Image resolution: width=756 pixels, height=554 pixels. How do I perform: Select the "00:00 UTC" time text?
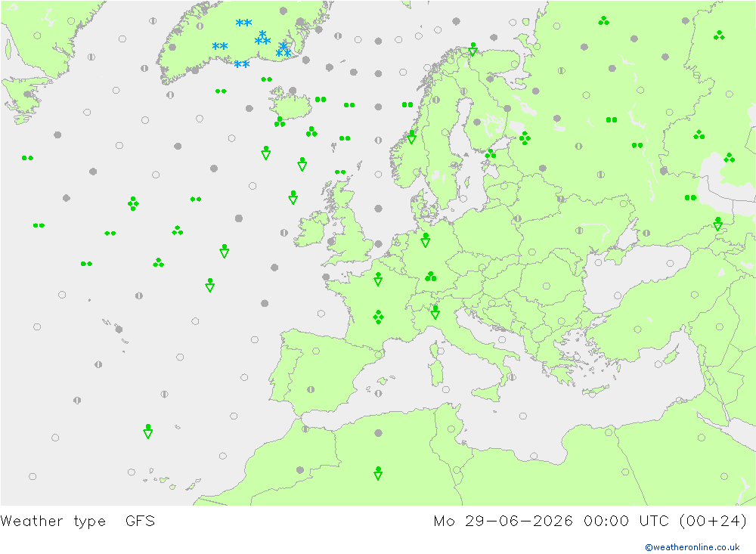coord(626,522)
